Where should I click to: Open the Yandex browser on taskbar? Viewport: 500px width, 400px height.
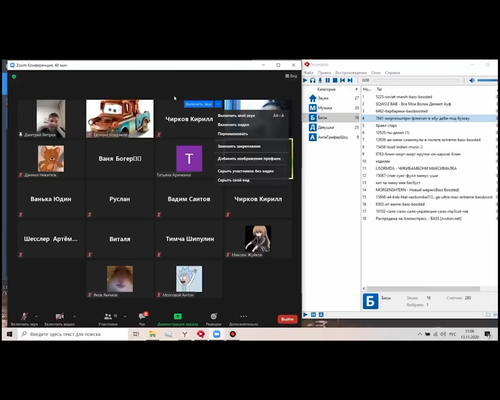184,334
